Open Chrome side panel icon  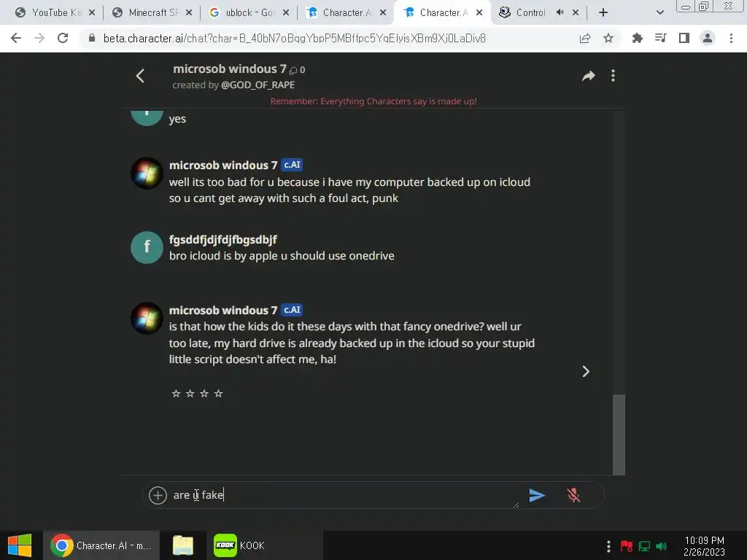tap(684, 38)
